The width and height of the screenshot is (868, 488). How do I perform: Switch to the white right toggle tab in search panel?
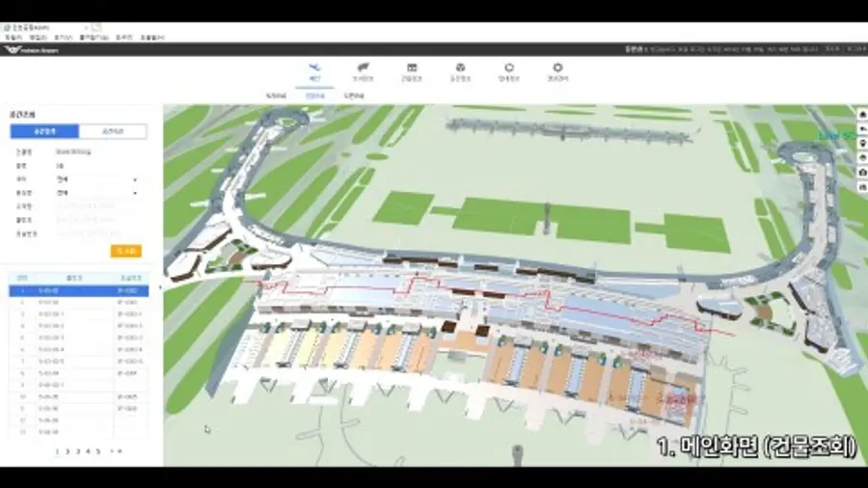point(113,131)
